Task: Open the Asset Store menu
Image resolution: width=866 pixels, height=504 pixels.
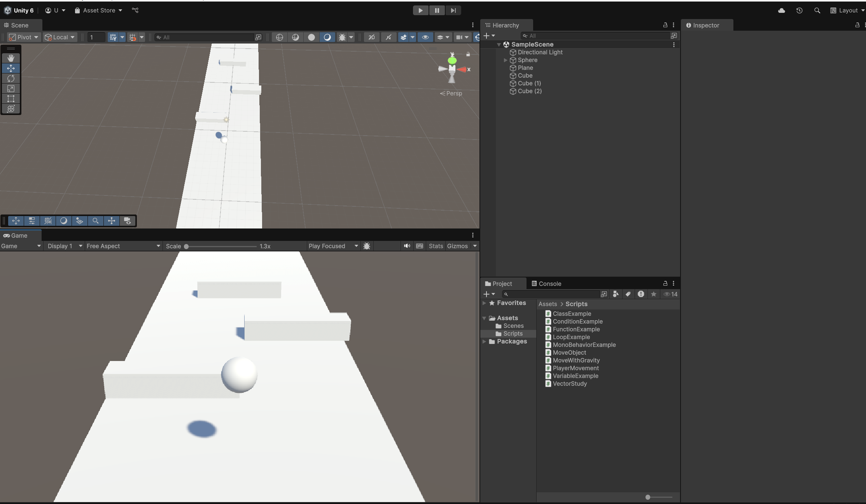Action: pos(99,10)
